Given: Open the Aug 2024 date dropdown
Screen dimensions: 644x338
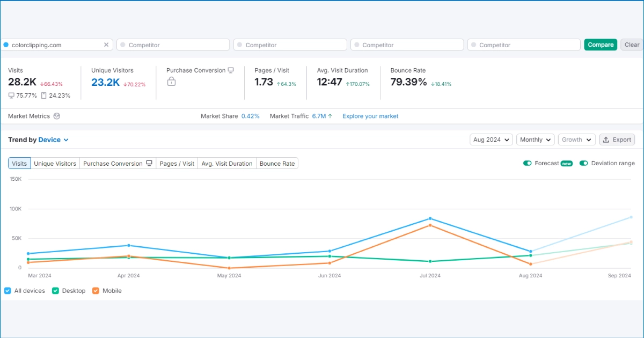Looking at the screenshot, I should (491, 139).
